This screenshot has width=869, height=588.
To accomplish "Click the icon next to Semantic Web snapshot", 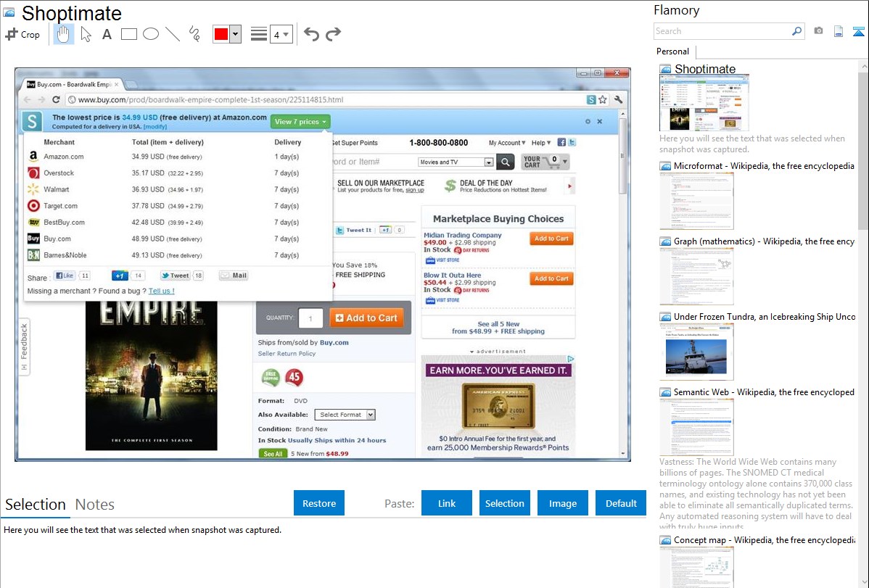I will [665, 392].
